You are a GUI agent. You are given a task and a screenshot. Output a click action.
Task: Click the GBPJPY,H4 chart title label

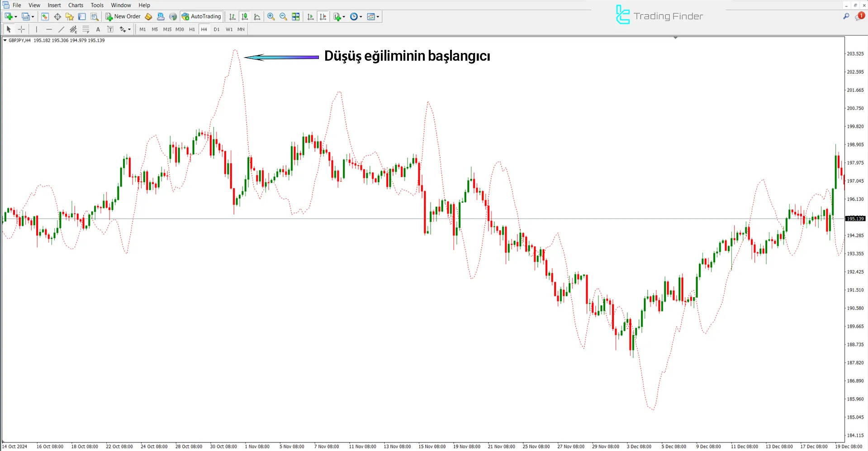[x=19, y=40]
